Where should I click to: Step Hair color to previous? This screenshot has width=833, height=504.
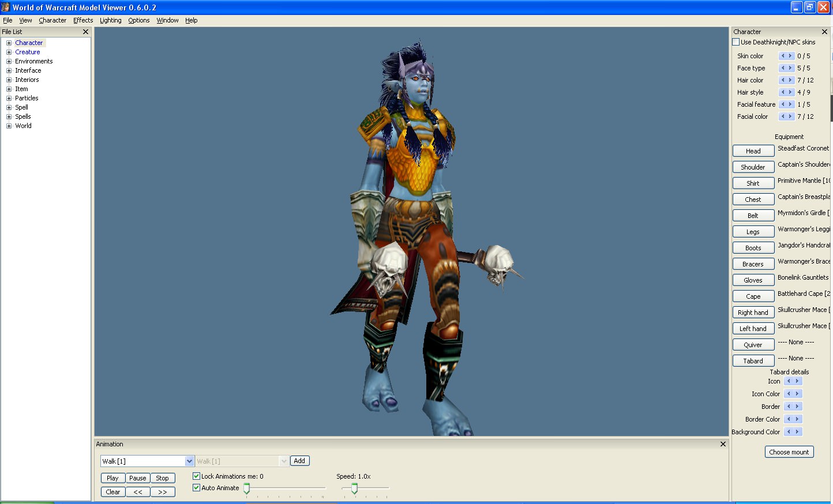(x=783, y=80)
